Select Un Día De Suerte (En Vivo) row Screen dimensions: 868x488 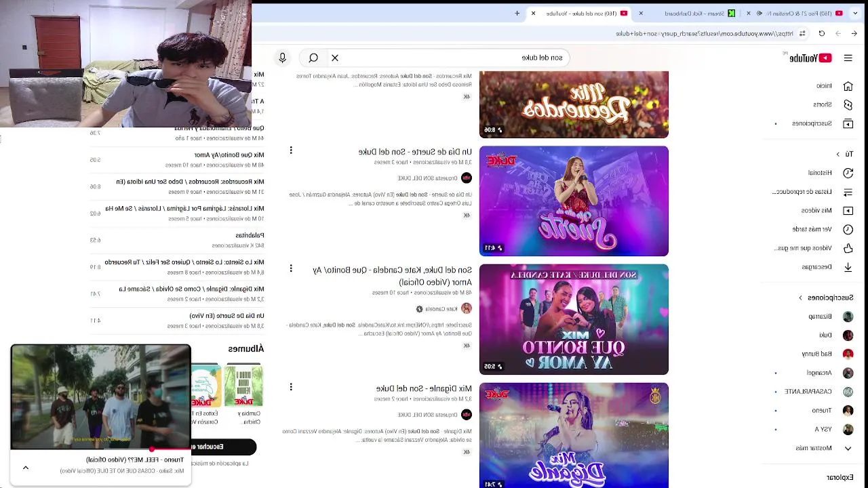coord(177,321)
